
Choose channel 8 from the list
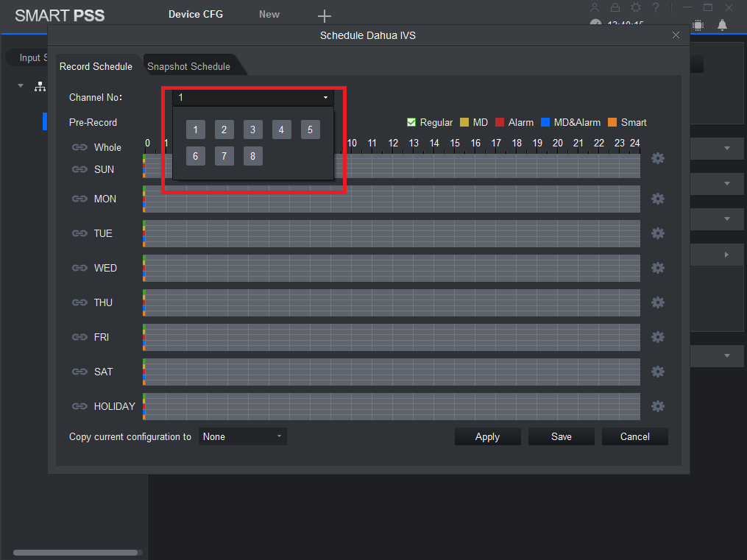pos(253,156)
